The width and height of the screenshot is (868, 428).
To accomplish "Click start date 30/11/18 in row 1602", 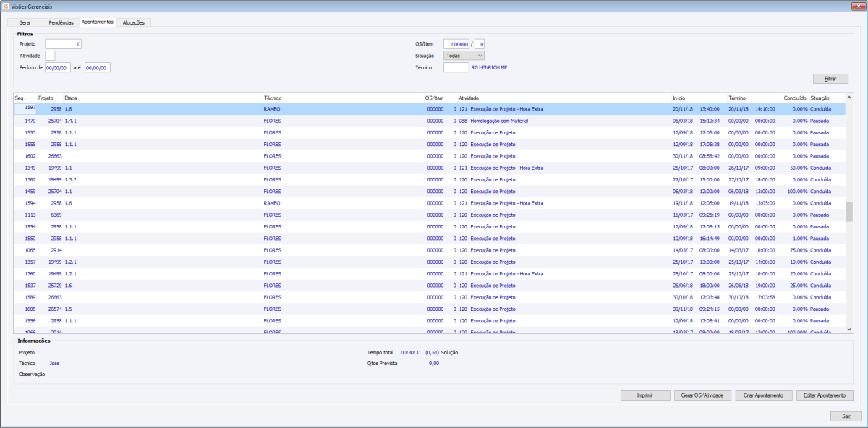I will coord(682,156).
